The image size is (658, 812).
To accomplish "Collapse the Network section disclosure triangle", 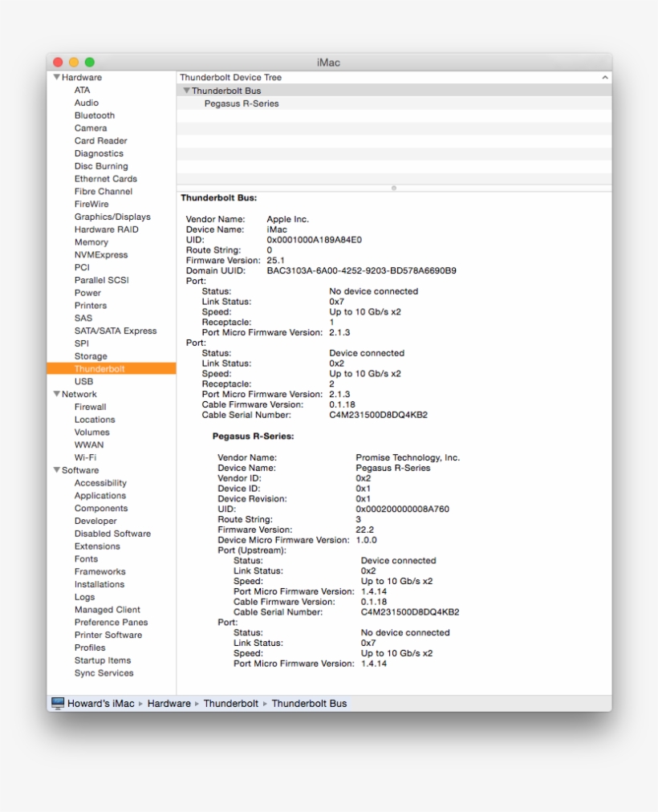I will 55,394.
